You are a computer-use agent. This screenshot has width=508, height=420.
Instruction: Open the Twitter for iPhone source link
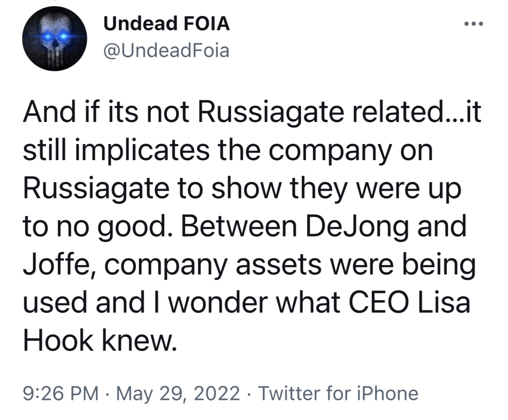(338, 393)
